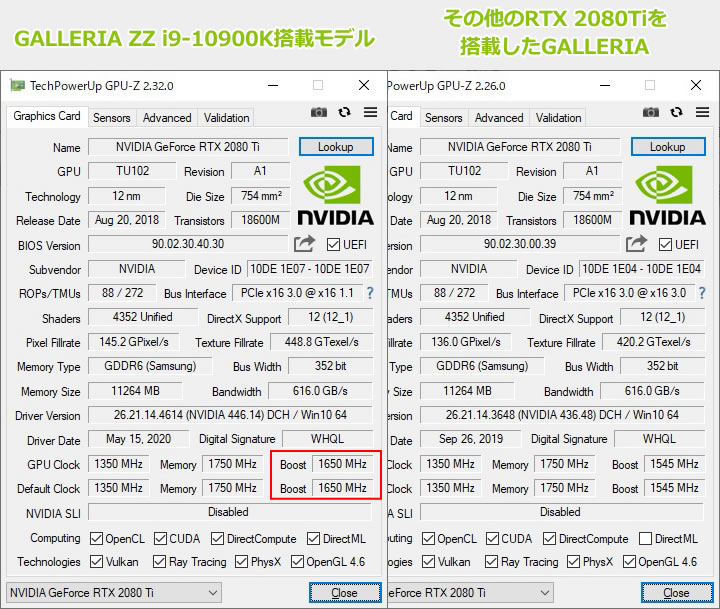Click Driver Date May 15, 2020 field
This screenshot has height=609, width=720.
tap(139, 439)
